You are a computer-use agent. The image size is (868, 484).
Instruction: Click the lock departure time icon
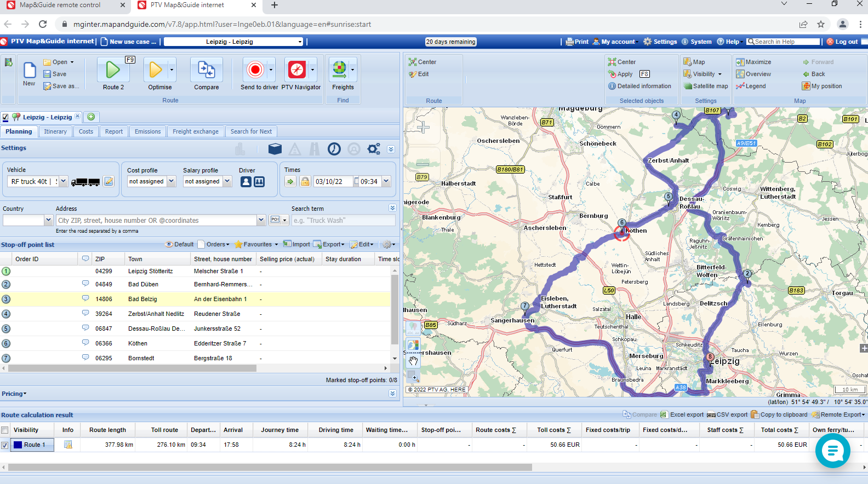[x=305, y=181]
